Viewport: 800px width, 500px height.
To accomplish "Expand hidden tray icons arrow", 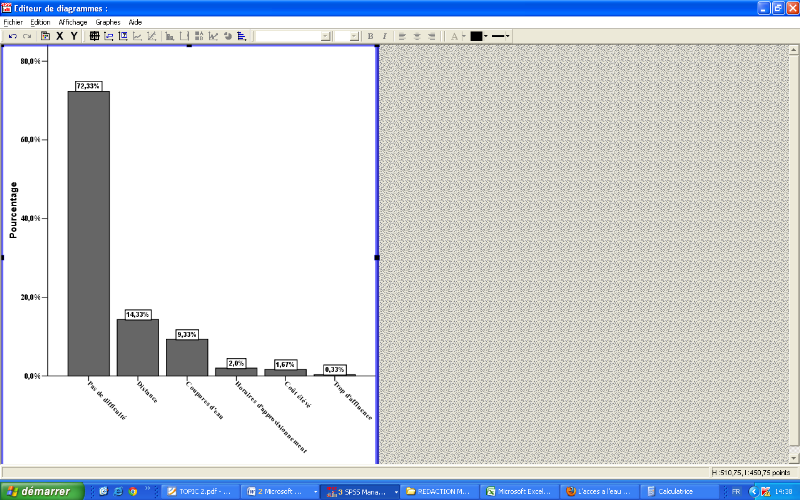I will pos(753,492).
